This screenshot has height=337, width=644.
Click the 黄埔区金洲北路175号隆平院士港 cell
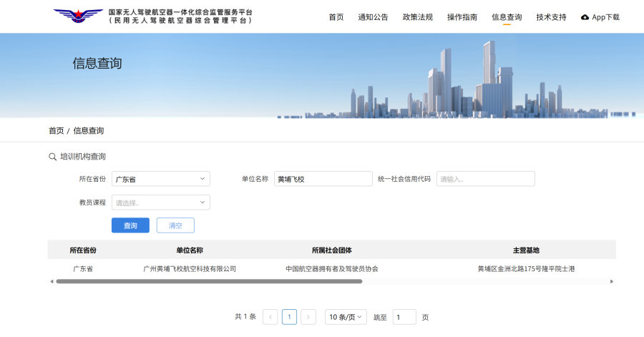tap(526, 269)
